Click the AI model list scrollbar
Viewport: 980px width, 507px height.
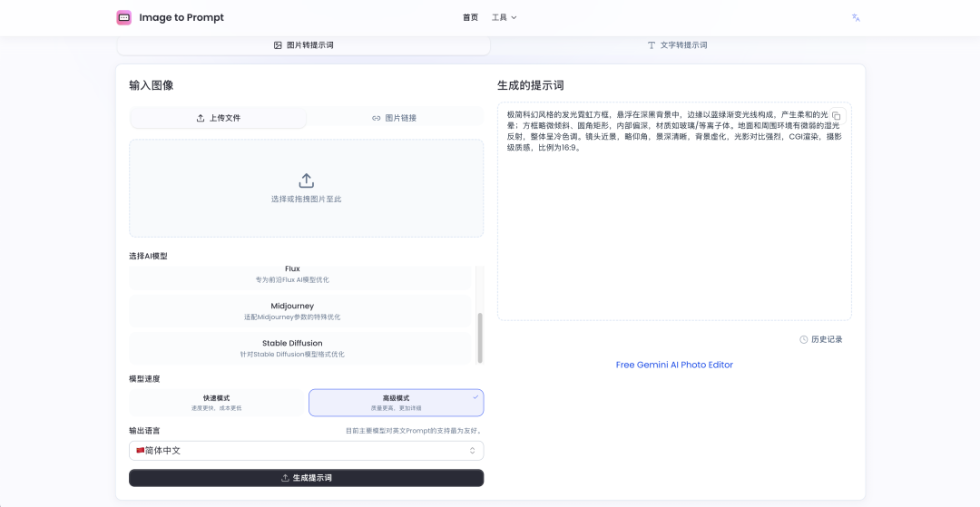[x=479, y=336]
